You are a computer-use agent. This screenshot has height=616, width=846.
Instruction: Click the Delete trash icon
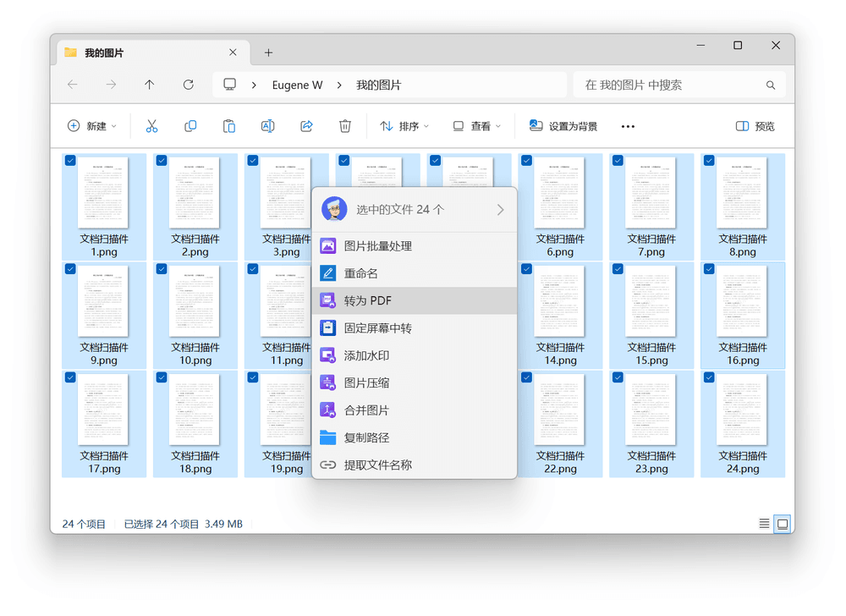coord(345,126)
